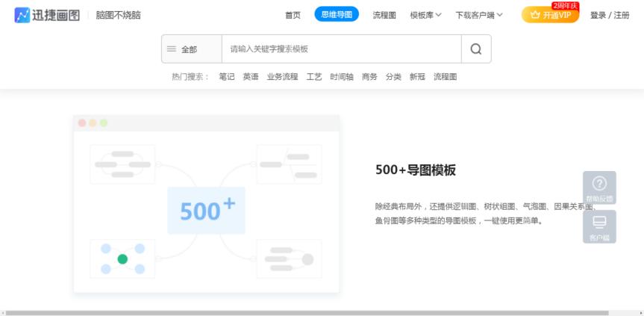Click the 500+ mind map illustration
Screen dimensions: 644x316
(x=206, y=204)
